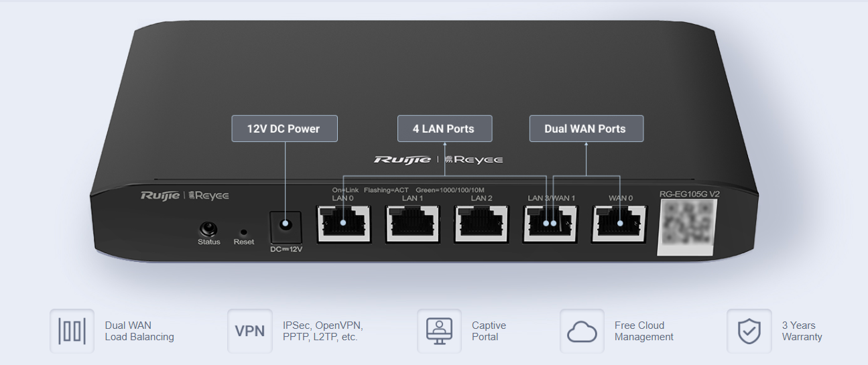
Task: Click the "LAN 0" port label
Action: tap(343, 198)
